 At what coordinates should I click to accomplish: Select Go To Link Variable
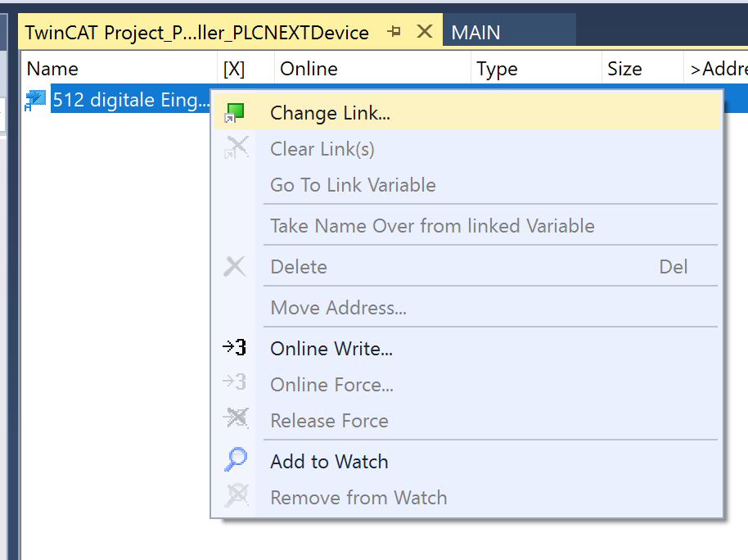(466, 185)
